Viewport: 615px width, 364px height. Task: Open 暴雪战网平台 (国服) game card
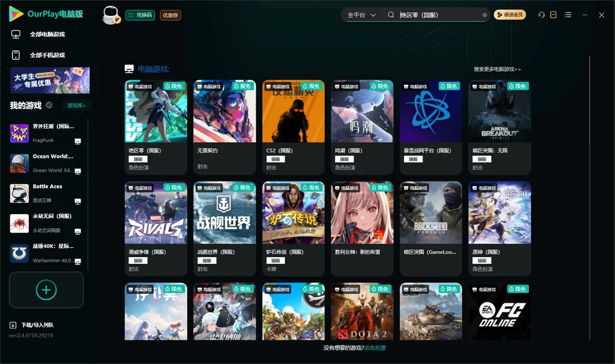point(430,127)
